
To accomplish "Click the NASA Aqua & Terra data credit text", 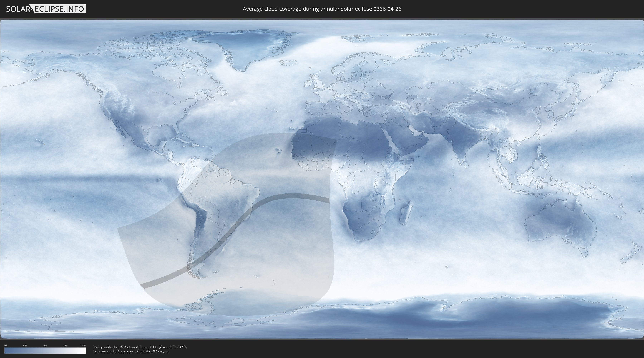I will click(140, 347).
